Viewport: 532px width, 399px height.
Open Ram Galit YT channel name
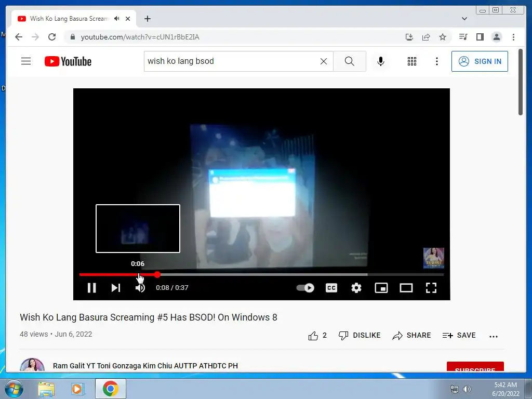pyautogui.click(x=145, y=366)
